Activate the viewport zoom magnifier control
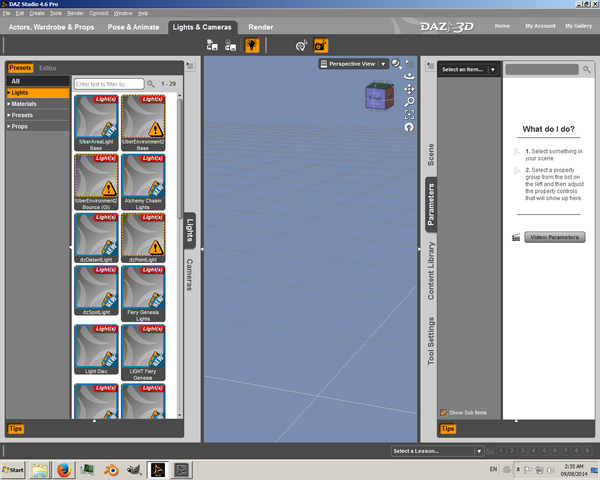Viewport: 600px width, 480px height. click(x=409, y=102)
